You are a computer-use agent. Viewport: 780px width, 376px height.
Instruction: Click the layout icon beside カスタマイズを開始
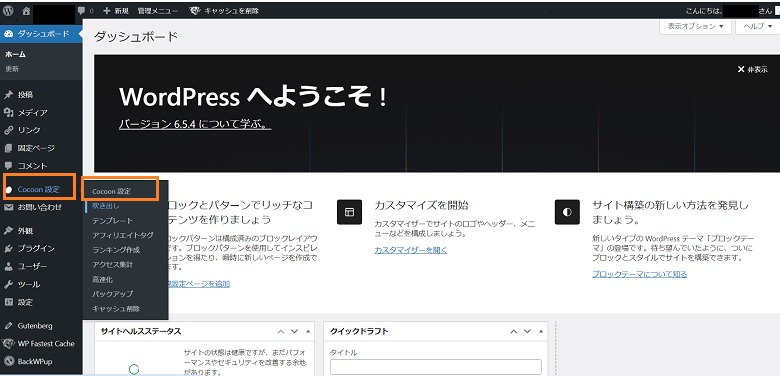(349, 212)
